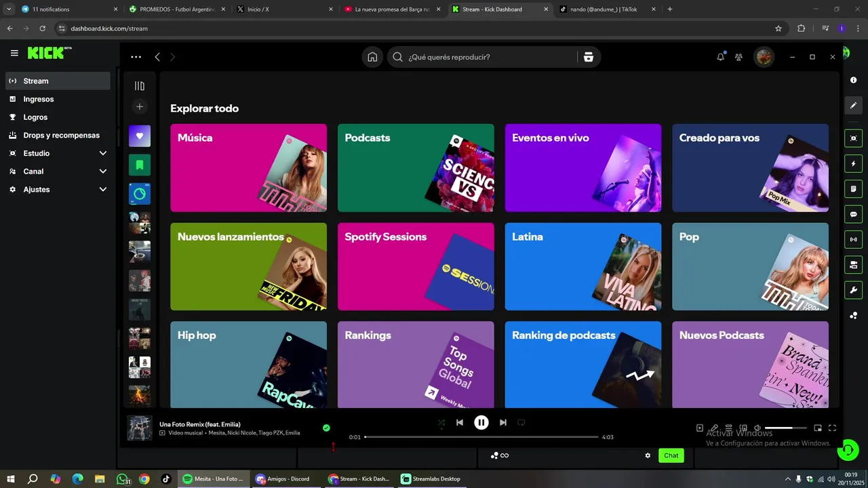The image size is (868, 488).
Task: Open the Música category card
Action: click(x=248, y=168)
